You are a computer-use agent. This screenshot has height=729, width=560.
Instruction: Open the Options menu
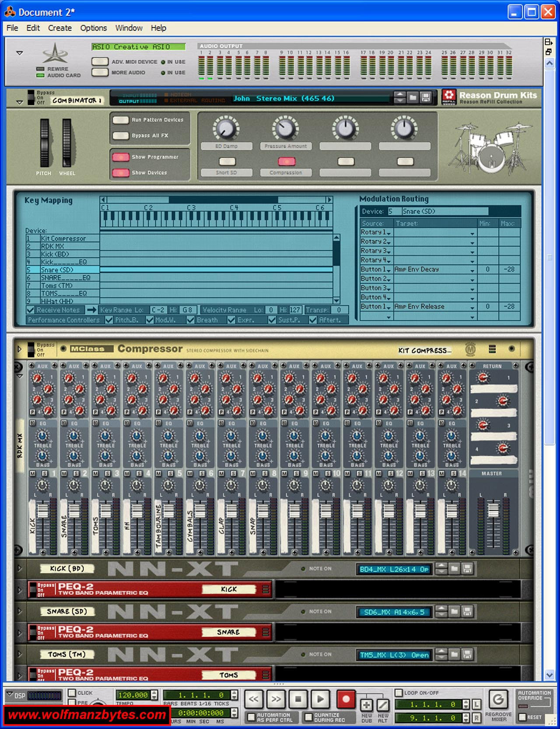(93, 28)
